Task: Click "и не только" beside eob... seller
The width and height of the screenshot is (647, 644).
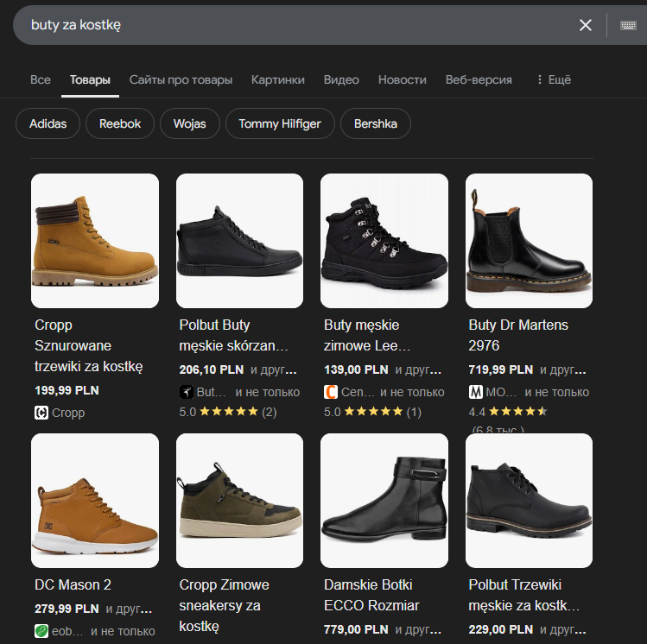Action: (123, 631)
